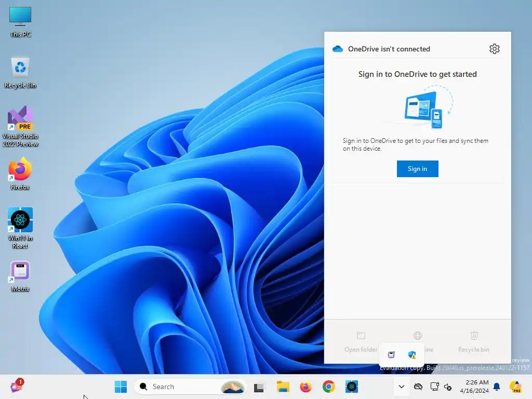
Task: Select the This PC desktop icon
Action: coord(20,22)
